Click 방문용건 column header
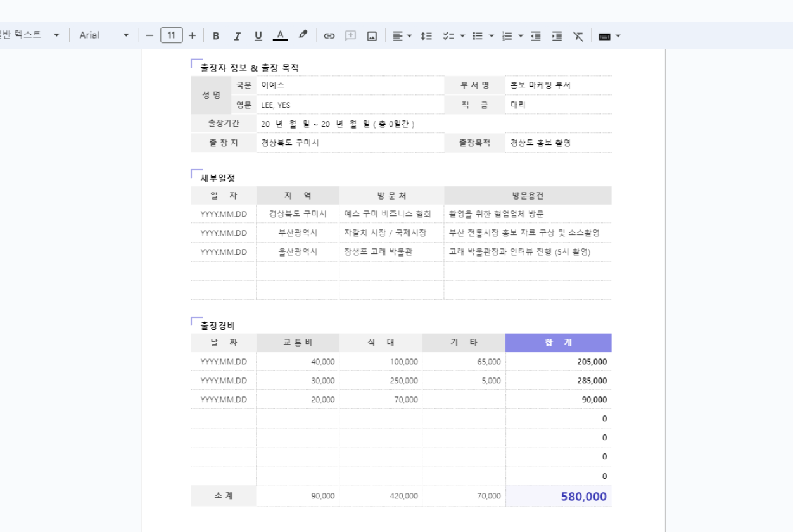The height and width of the screenshot is (532, 793). pos(528,195)
